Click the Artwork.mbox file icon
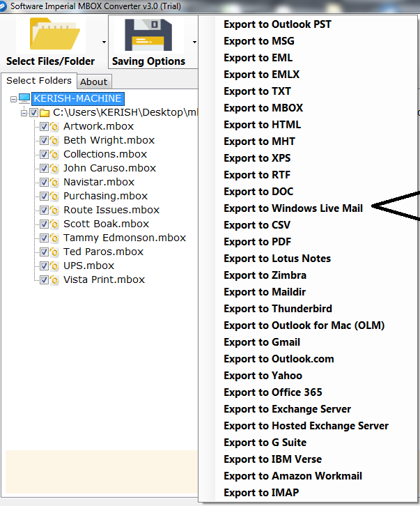 tap(54, 127)
